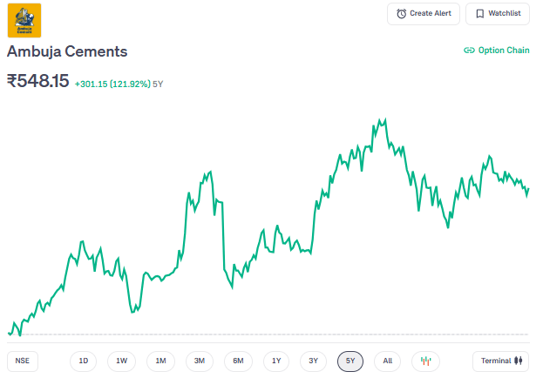
Task: Click the peak point on price chart
Action: (x=381, y=118)
